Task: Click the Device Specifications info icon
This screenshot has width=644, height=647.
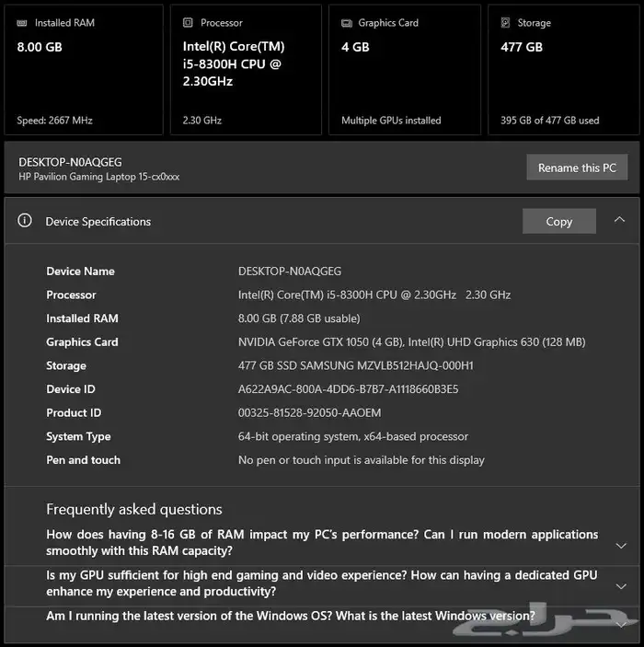Action: click(25, 221)
